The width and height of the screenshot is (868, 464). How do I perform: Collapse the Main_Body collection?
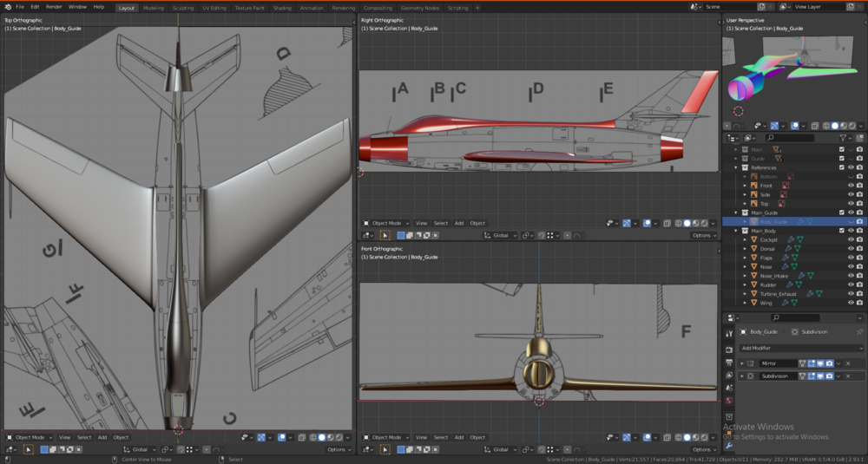[x=737, y=231]
